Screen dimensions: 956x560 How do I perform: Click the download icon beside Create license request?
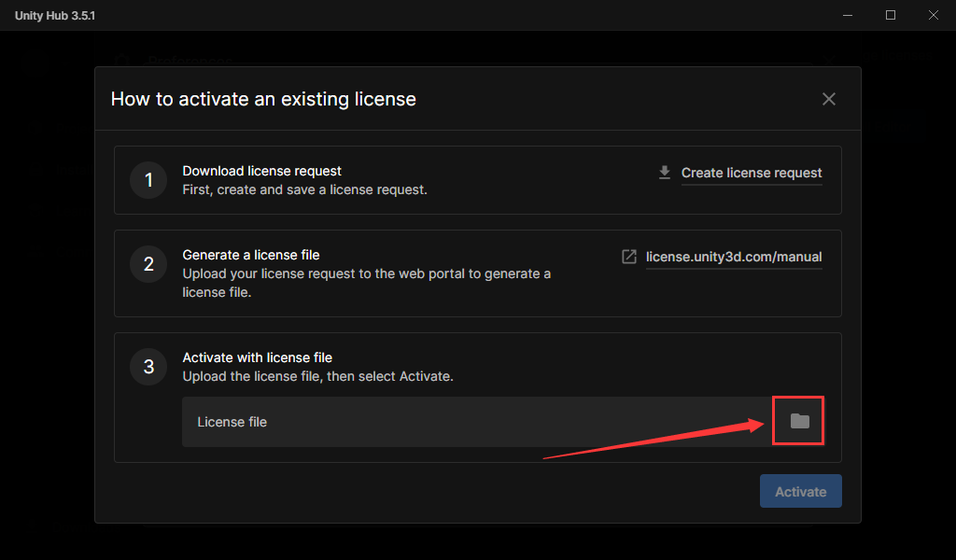coord(665,173)
